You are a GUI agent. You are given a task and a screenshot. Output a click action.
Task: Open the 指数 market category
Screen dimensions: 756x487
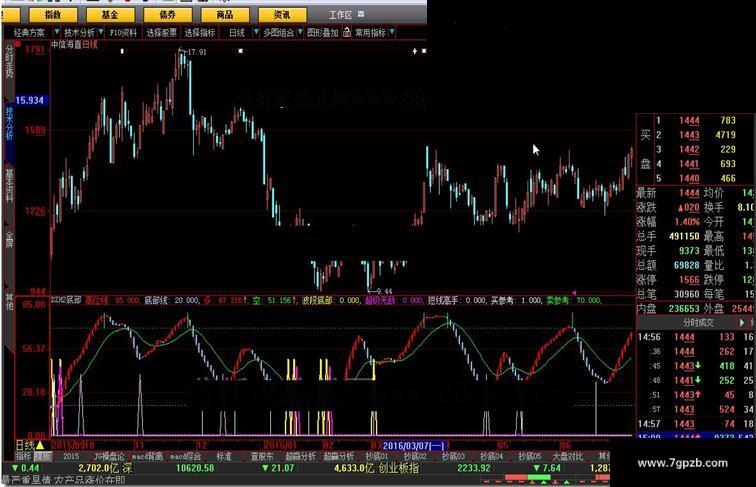coord(53,15)
